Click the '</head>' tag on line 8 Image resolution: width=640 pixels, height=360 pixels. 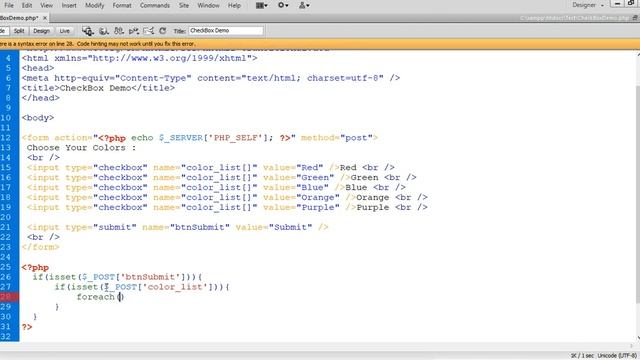pyautogui.click(x=40, y=98)
